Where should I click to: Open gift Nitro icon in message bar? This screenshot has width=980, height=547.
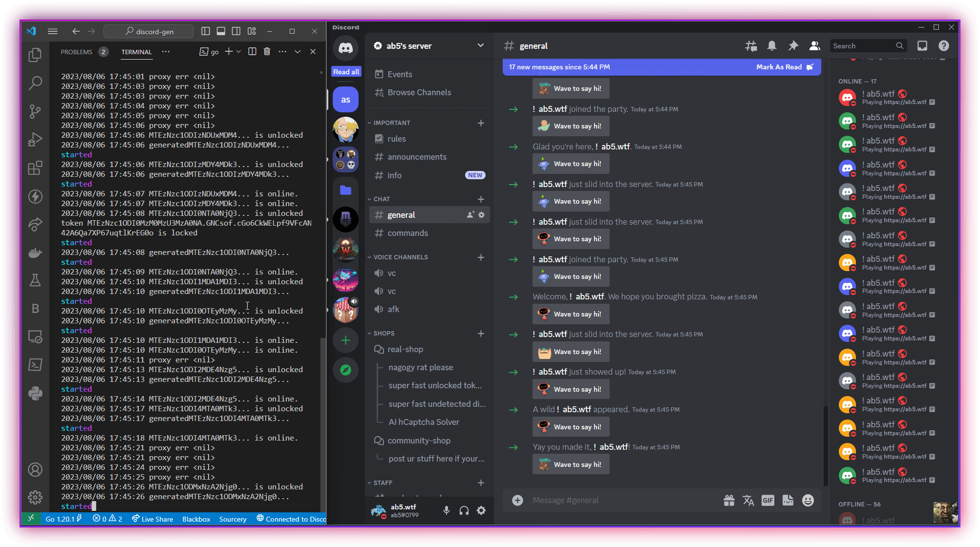point(729,500)
